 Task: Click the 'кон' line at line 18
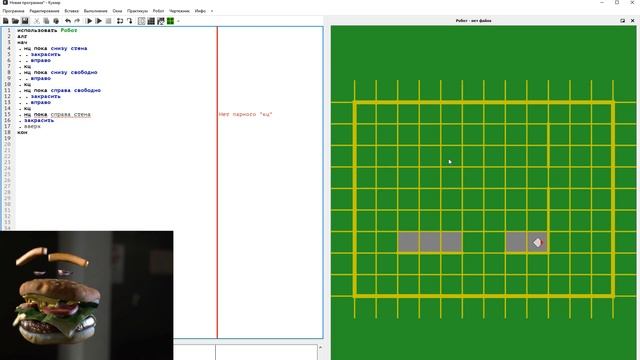click(22, 132)
